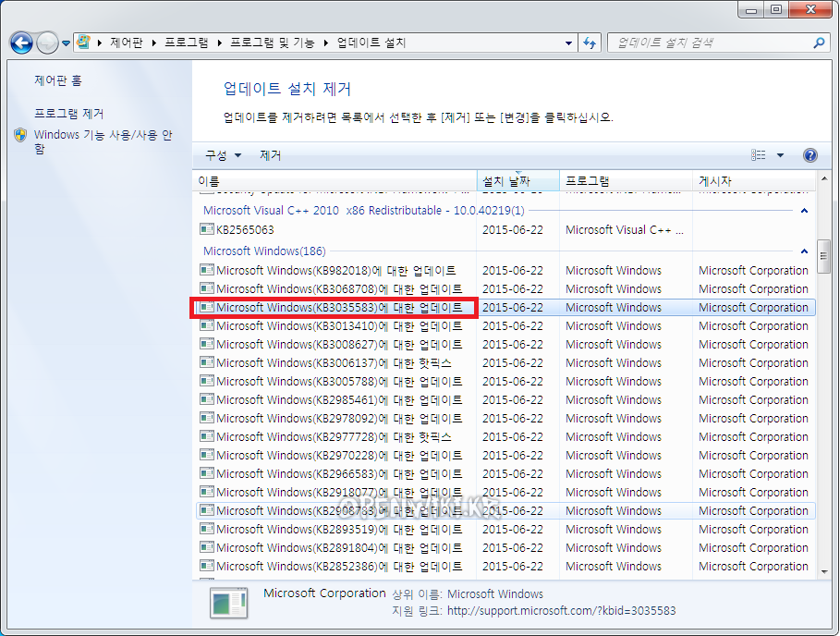Sort by the 설치 날짜 column header
Image resolution: width=840 pixels, height=636 pixels.
tap(518, 181)
